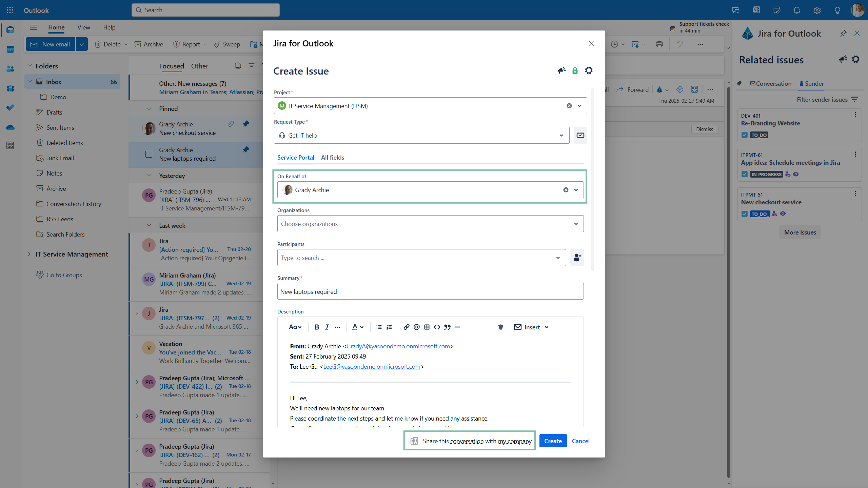Click the feedback megaphone icon in Create Issue
Screen dimensions: 868x488
(562, 70)
